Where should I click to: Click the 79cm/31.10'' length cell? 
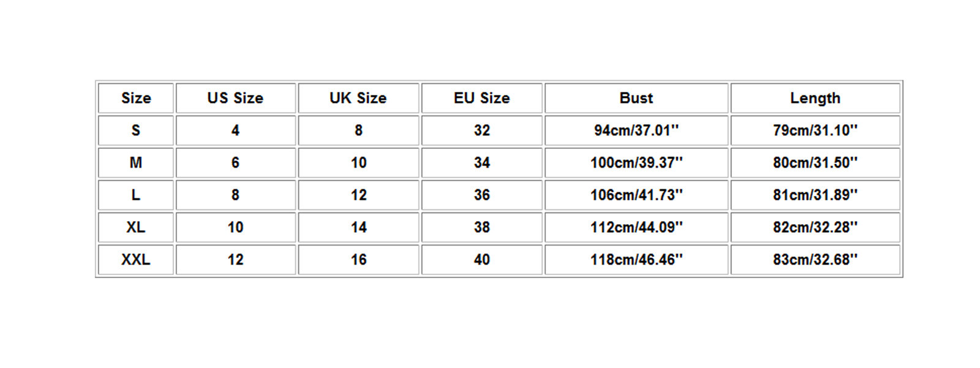[815, 130]
